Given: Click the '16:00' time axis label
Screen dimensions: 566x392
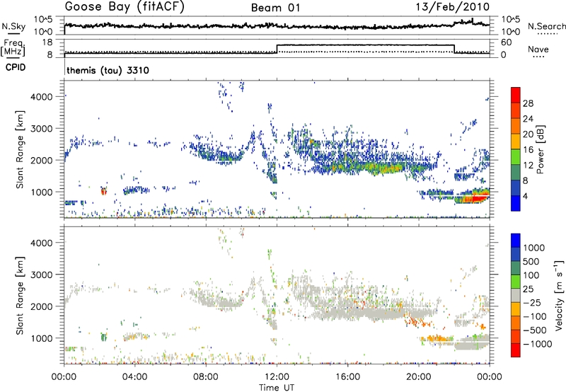Looking at the screenshot, I should [x=347, y=377].
